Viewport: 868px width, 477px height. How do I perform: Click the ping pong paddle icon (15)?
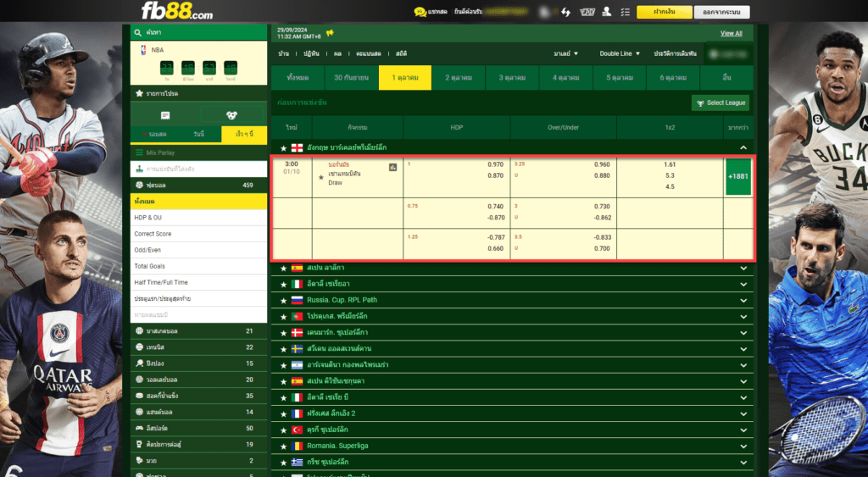pyautogui.click(x=140, y=363)
